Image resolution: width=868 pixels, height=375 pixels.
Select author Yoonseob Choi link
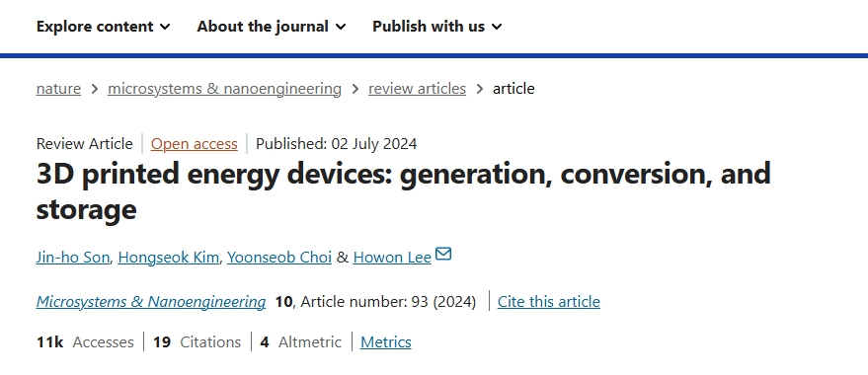point(279,258)
